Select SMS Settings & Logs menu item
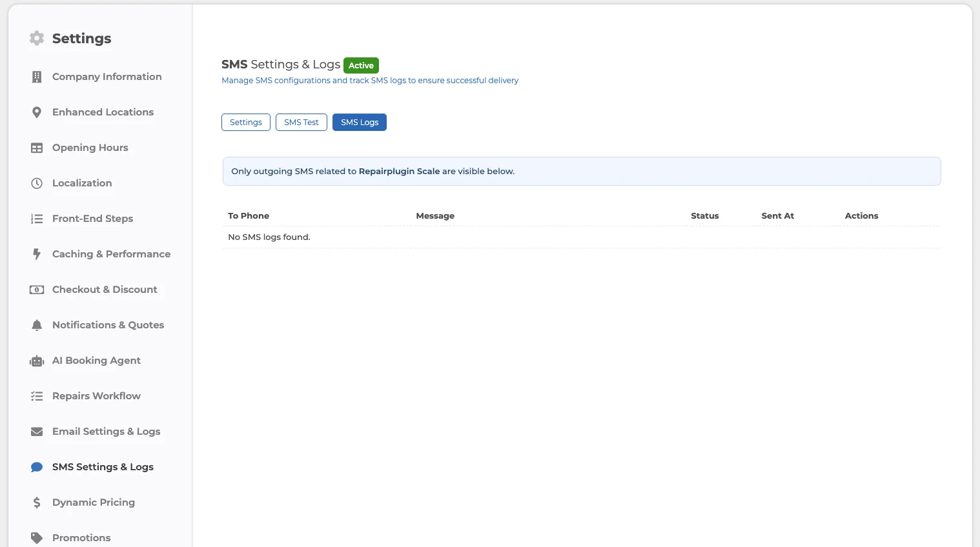980x547 pixels. (103, 467)
